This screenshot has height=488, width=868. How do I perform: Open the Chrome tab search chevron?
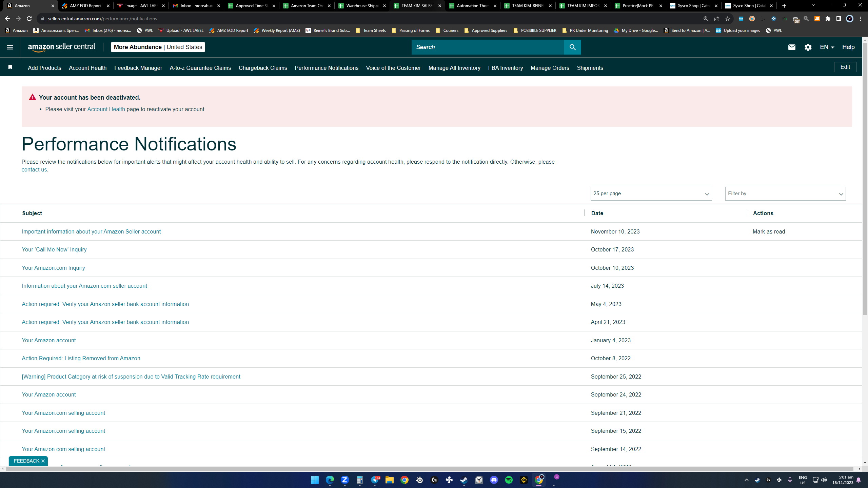pyautogui.click(x=813, y=5)
